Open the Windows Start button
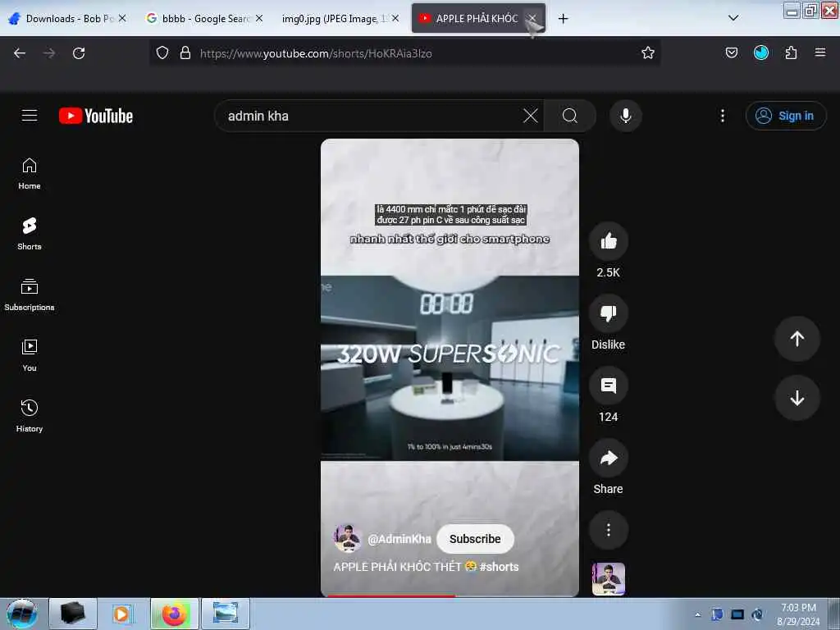The width and height of the screenshot is (840, 630). coord(22,614)
